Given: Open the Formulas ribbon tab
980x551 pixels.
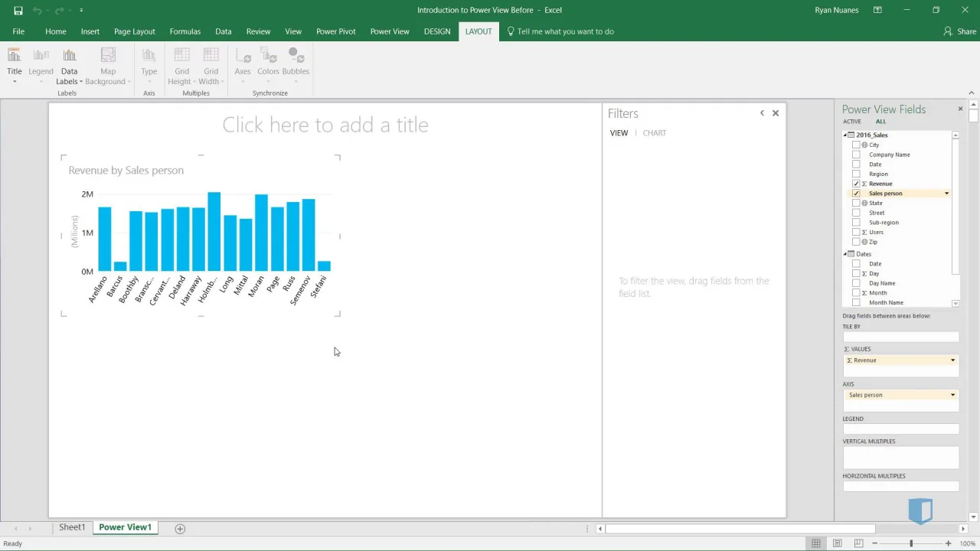Looking at the screenshot, I should click(x=185, y=31).
